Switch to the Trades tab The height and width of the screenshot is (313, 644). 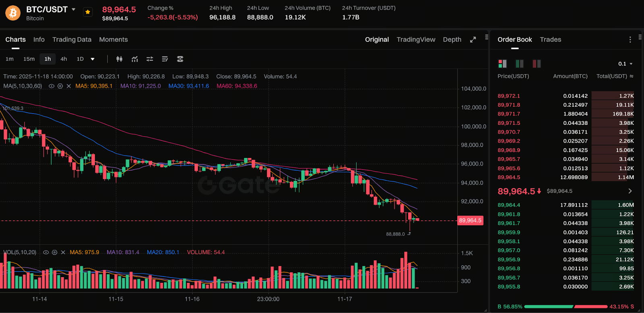tap(550, 39)
